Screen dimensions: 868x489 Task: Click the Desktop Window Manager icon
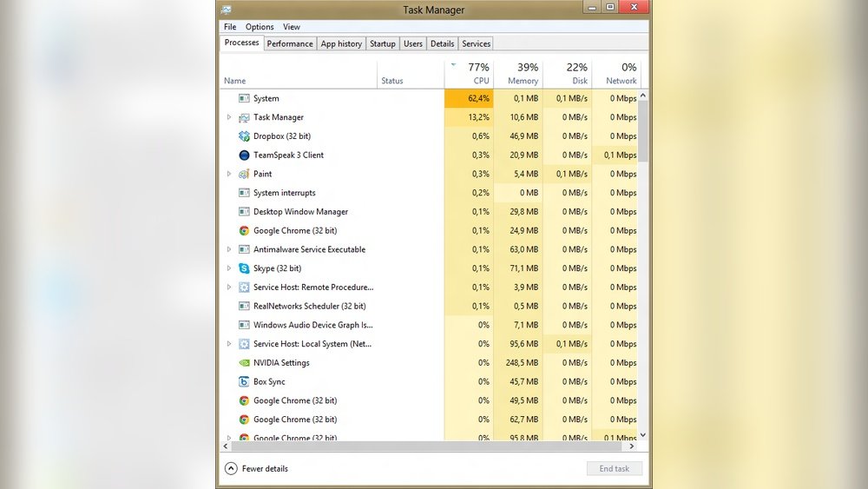pyautogui.click(x=244, y=212)
